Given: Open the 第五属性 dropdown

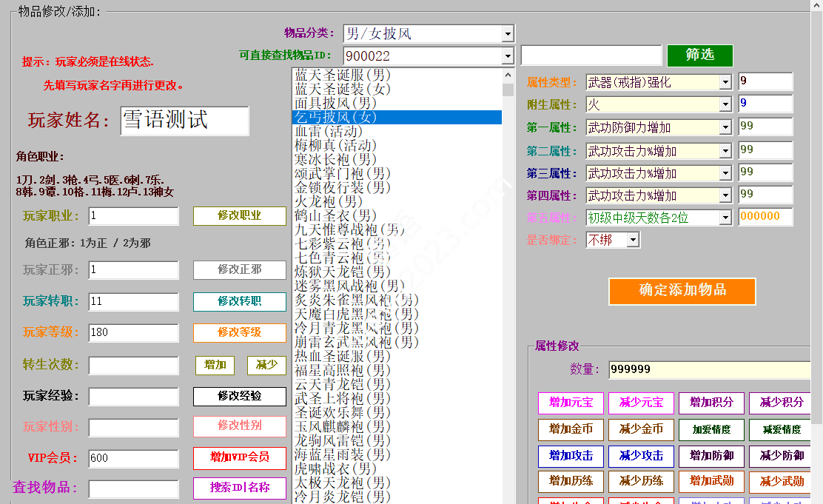Looking at the screenshot, I should click(725, 218).
